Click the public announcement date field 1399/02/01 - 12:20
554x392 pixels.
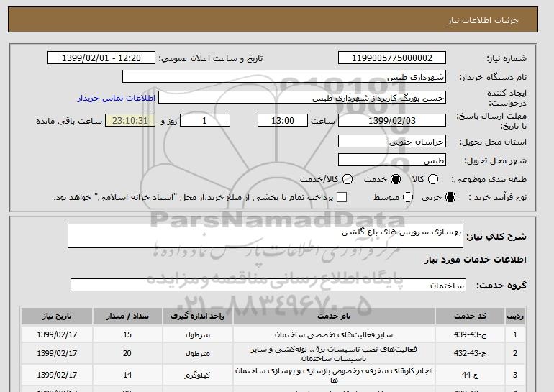click(101, 58)
